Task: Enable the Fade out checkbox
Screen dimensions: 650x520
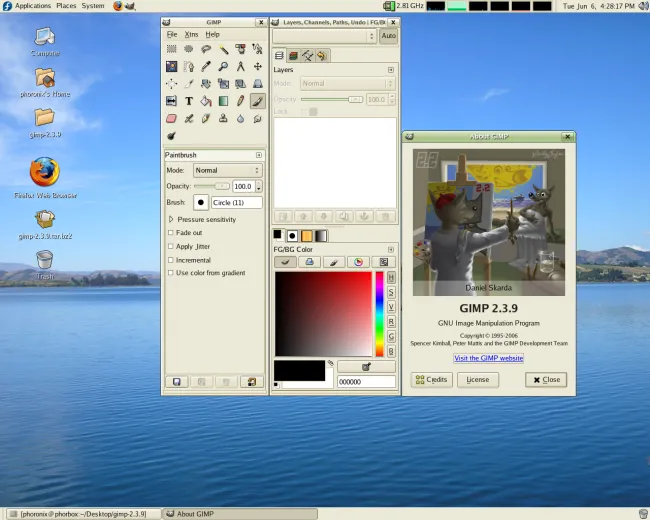Action: (170, 233)
